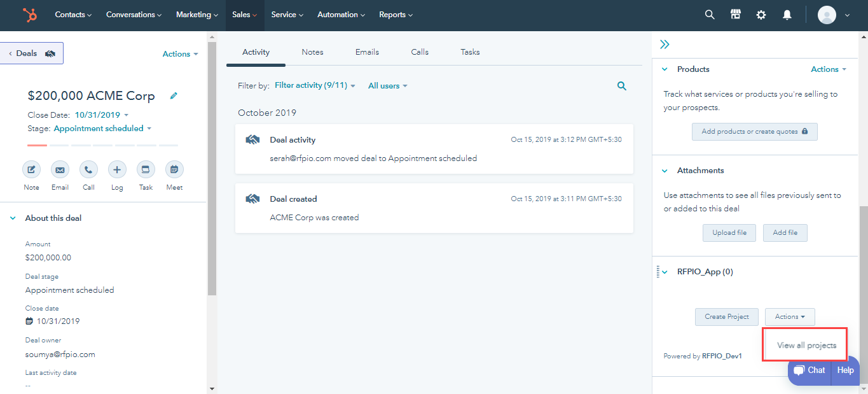Click the Email icon button

point(60,170)
